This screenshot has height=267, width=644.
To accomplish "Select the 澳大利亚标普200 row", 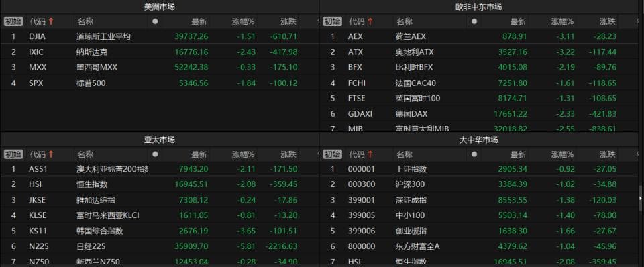I will (160, 169).
